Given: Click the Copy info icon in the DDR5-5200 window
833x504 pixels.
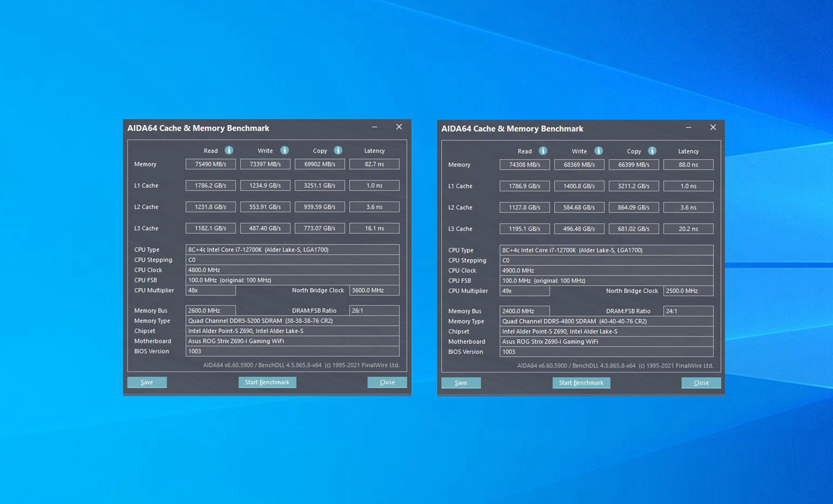Looking at the screenshot, I should (338, 150).
